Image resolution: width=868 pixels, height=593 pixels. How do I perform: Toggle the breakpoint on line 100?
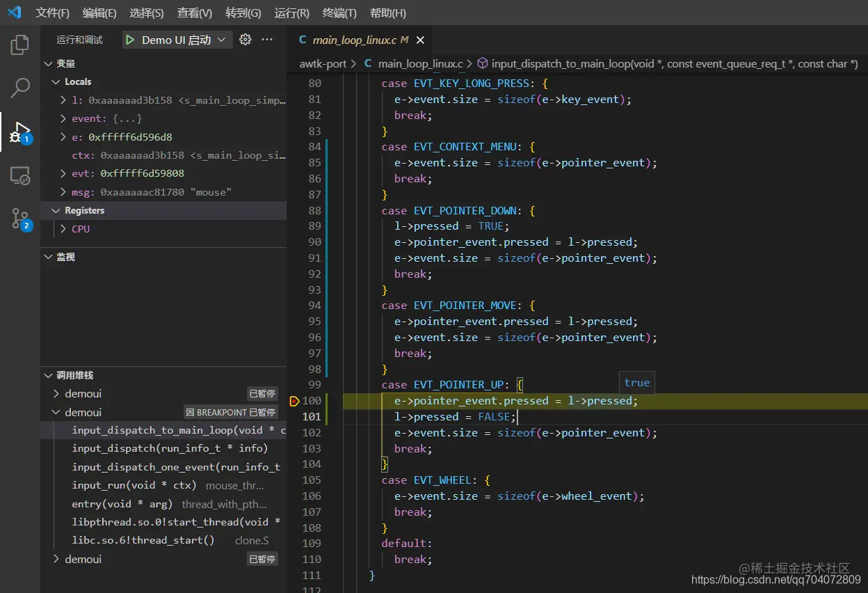pyautogui.click(x=294, y=401)
